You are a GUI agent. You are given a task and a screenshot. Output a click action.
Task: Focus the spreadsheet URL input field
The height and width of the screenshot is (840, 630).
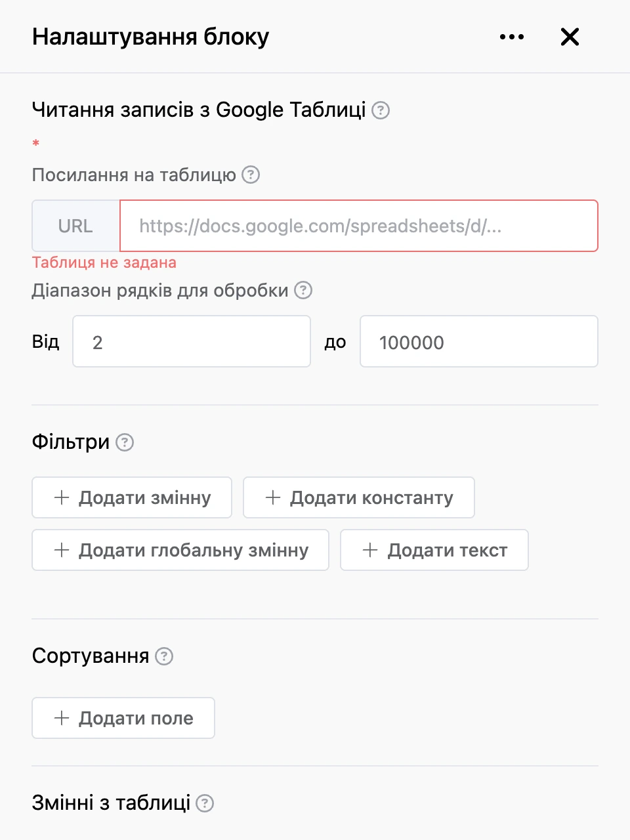358,226
